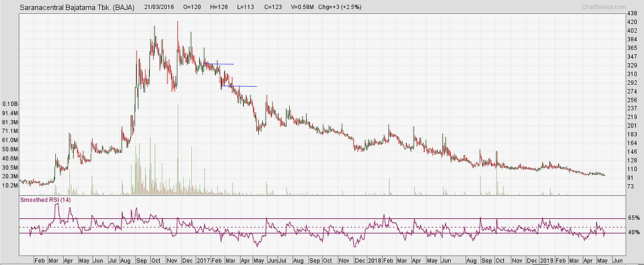This screenshot has width=644, height=265.
Task: Click the 402 price axis label
Action: coord(633,31)
